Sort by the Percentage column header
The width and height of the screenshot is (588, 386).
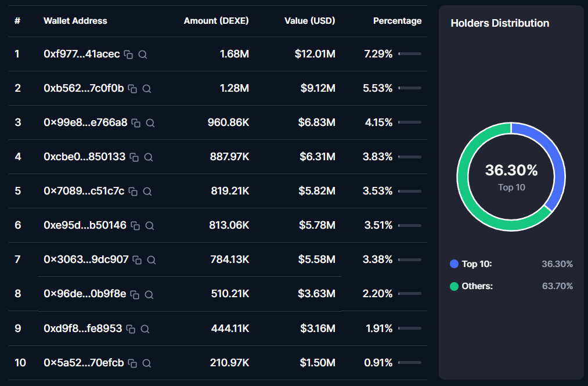pyautogui.click(x=397, y=21)
